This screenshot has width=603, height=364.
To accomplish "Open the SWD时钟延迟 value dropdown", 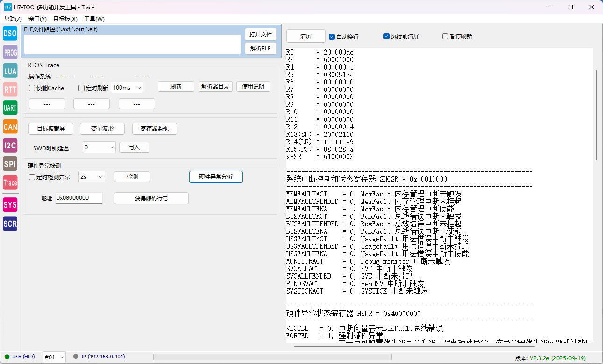I will 99,147.
